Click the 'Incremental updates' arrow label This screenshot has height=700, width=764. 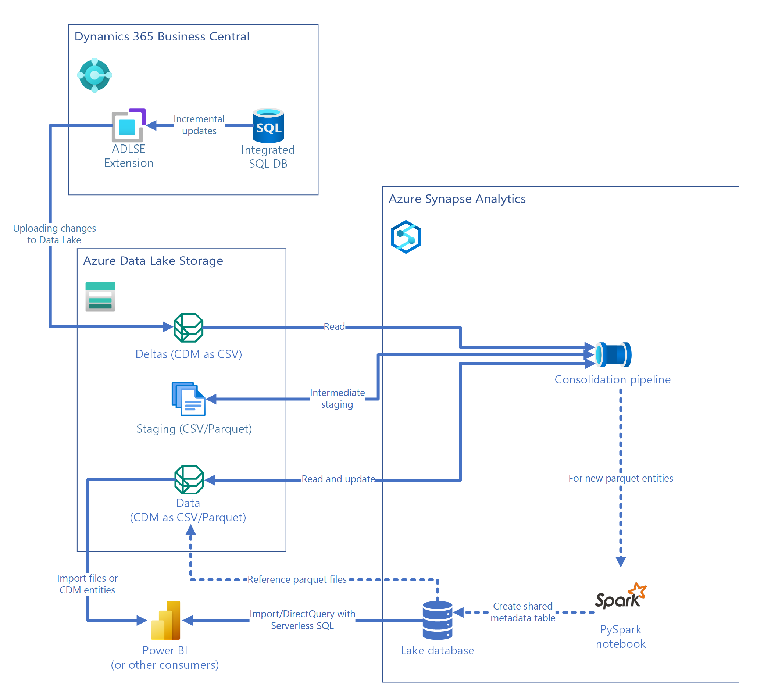(x=199, y=125)
